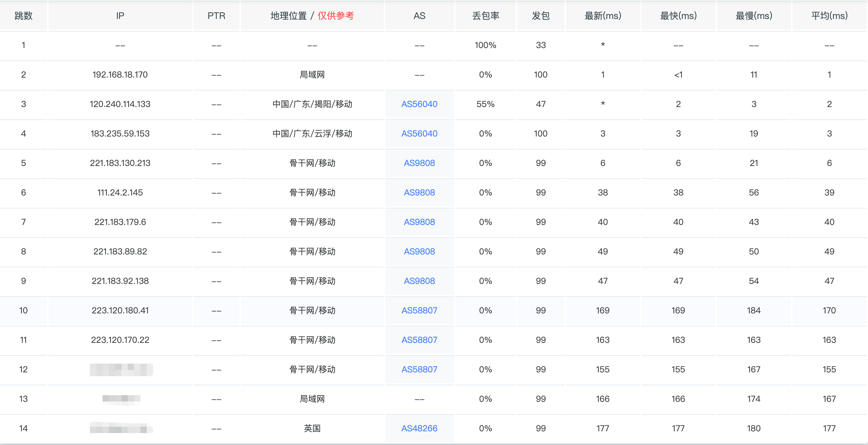Select IP address 192.168.18.170 cell
The height and width of the screenshot is (445, 868).
(x=120, y=75)
